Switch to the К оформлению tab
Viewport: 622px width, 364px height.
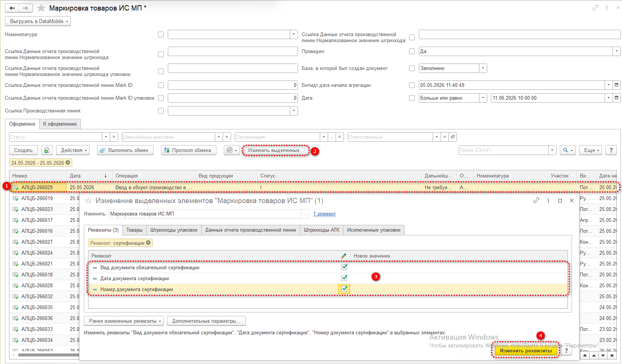[x=60, y=124]
